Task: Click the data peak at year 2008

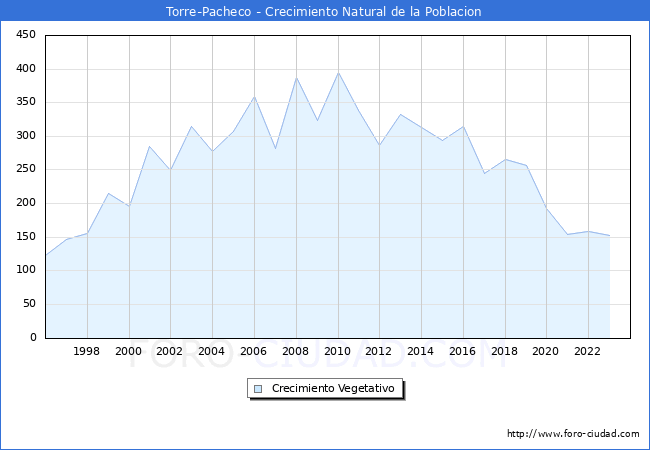Action: tap(296, 78)
